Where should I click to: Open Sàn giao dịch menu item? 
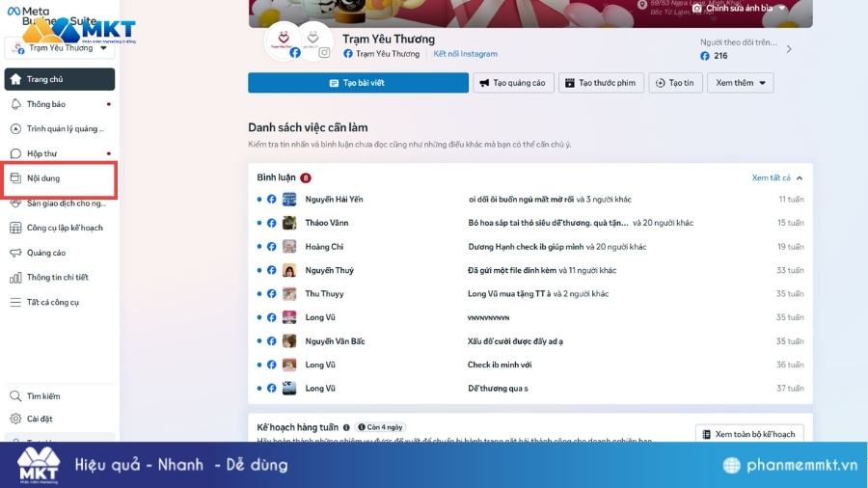(x=59, y=203)
